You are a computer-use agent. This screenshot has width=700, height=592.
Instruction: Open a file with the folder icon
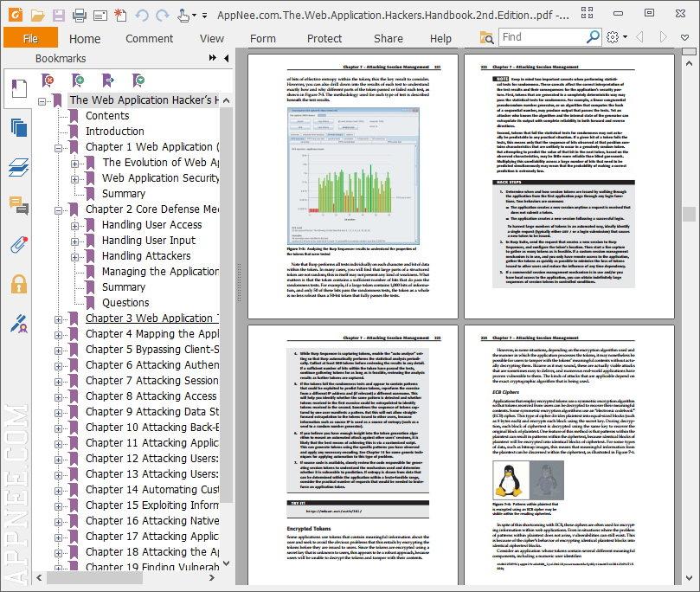pyautogui.click(x=37, y=16)
